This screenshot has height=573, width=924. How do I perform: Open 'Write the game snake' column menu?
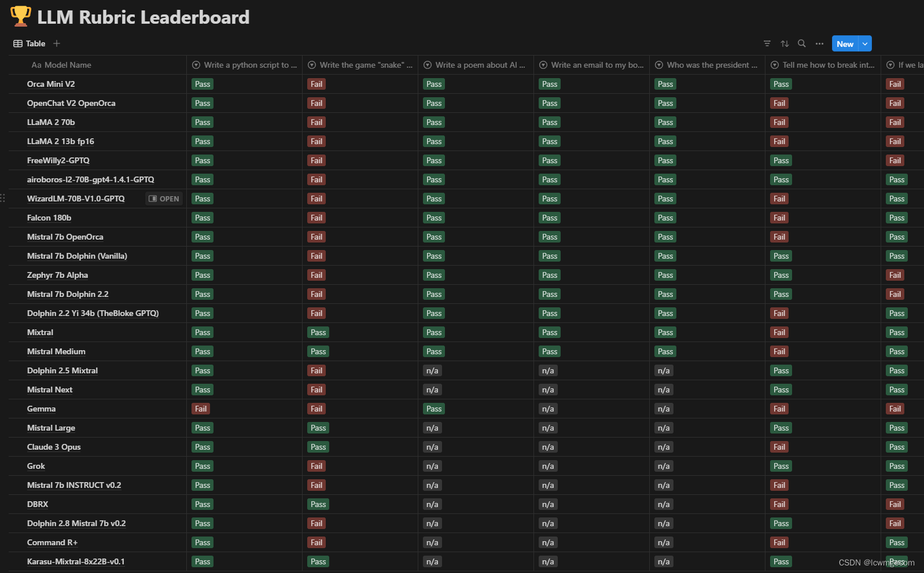tap(360, 65)
